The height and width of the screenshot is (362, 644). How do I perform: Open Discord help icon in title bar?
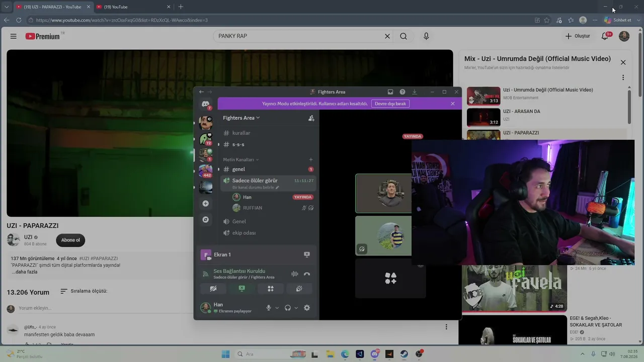pos(403,92)
